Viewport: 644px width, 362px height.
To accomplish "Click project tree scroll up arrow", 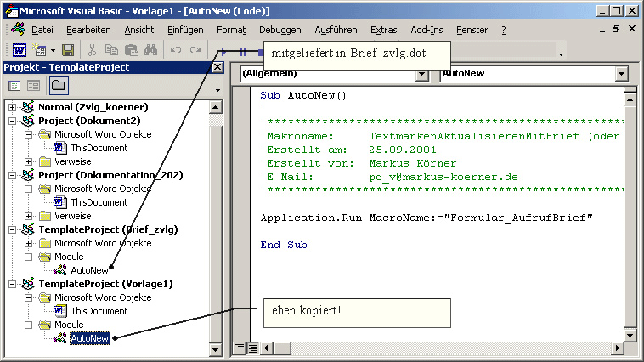I will tap(215, 108).
